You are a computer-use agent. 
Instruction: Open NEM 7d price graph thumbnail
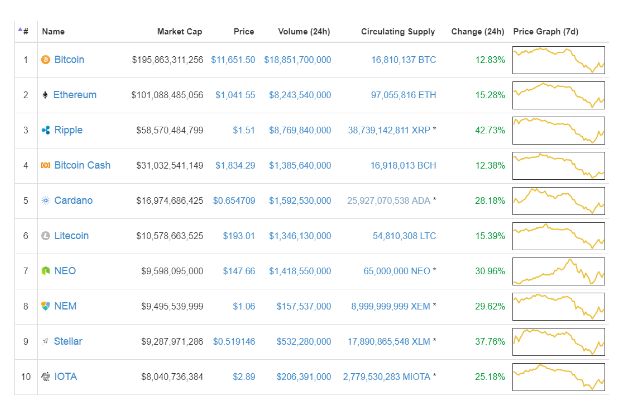pyautogui.click(x=558, y=306)
